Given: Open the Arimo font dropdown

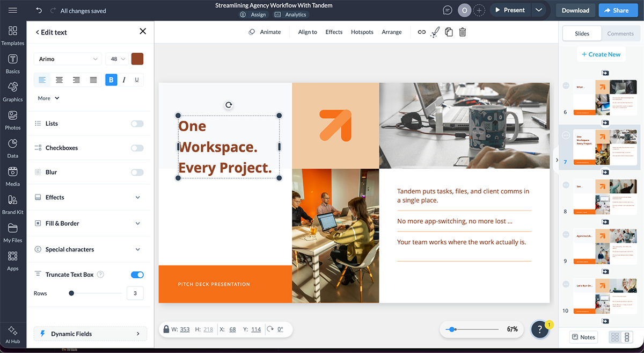Looking at the screenshot, I should (68, 59).
